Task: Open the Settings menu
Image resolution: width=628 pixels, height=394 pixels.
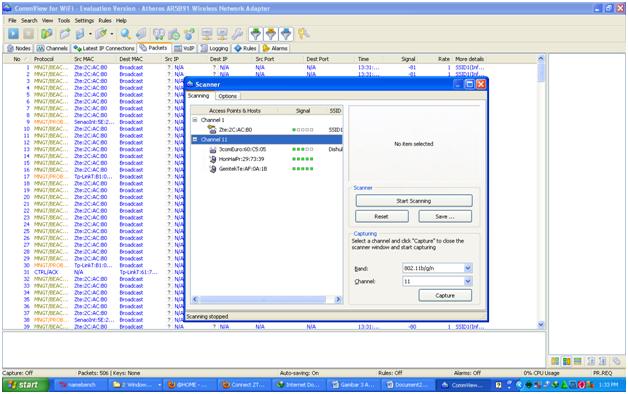Action: [x=84, y=20]
